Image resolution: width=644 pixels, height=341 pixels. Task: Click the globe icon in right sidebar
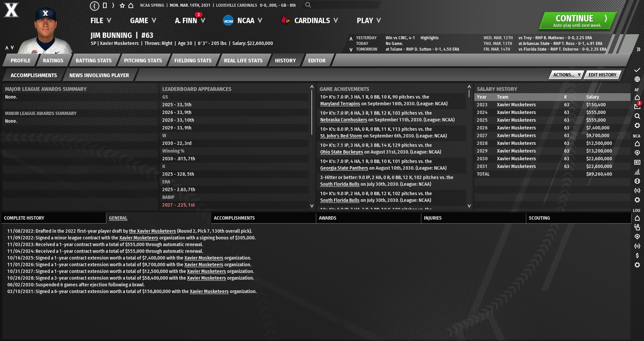(637, 79)
